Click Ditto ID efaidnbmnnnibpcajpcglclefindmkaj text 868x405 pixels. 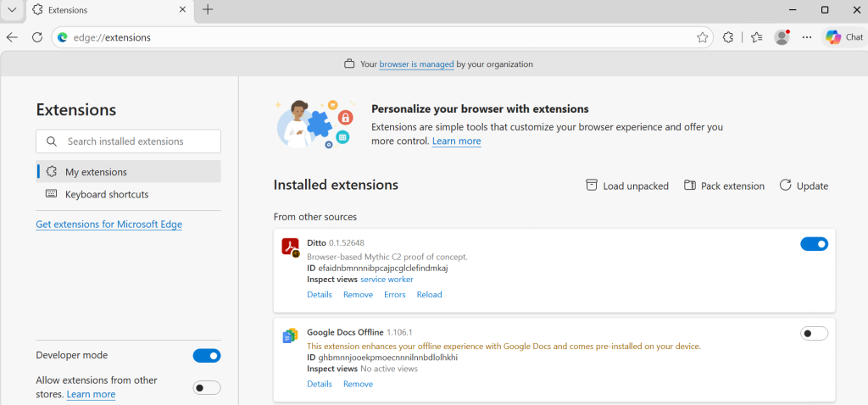click(382, 269)
